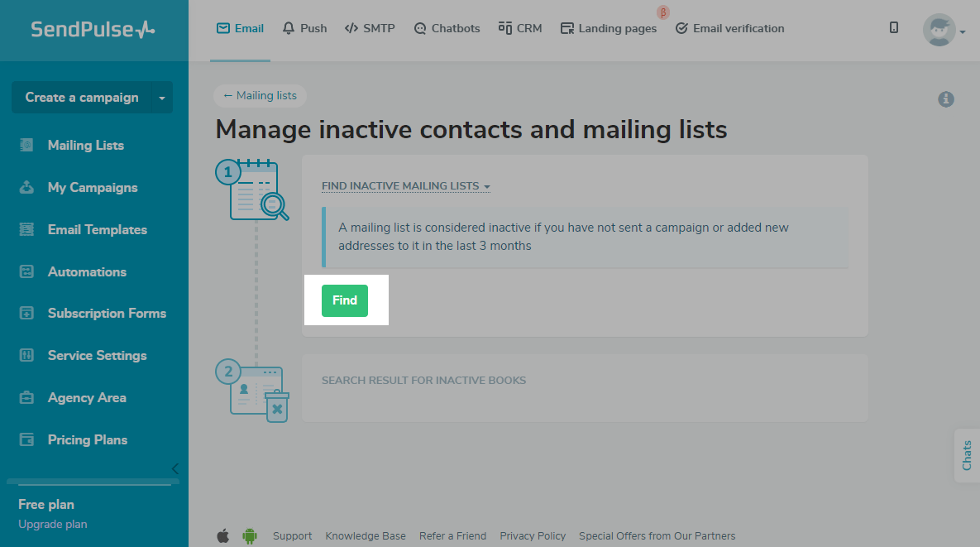Image resolution: width=980 pixels, height=547 pixels.
Task: Switch to the Chatbots tab
Action: pos(447,28)
